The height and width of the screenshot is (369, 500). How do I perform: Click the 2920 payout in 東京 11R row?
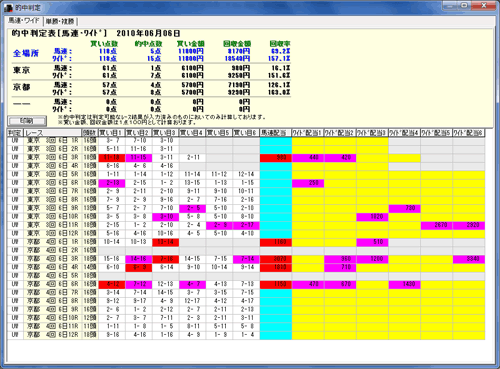pyautogui.click(x=469, y=225)
